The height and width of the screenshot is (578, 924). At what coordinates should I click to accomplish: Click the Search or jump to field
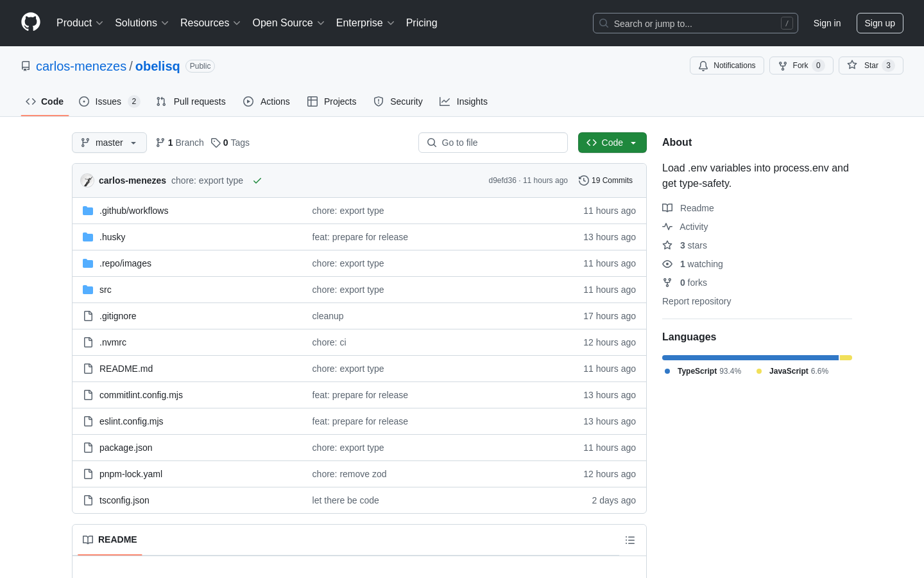coord(696,23)
